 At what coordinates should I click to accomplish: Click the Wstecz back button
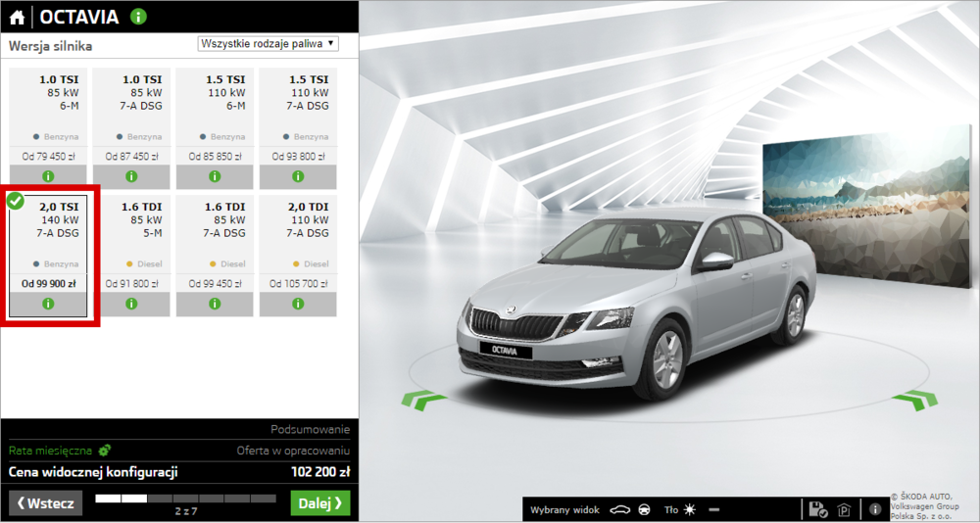pos(46,503)
